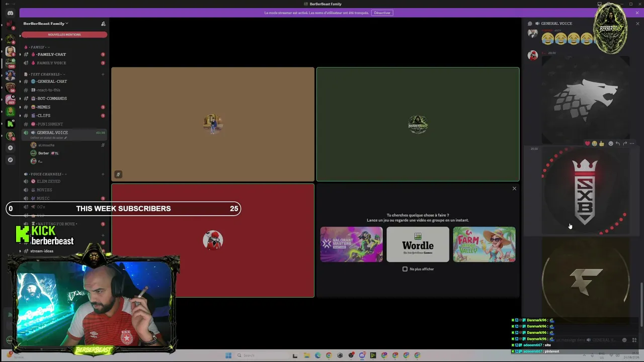Open the SXB crown logo image
The image size is (644, 362).
click(x=586, y=191)
